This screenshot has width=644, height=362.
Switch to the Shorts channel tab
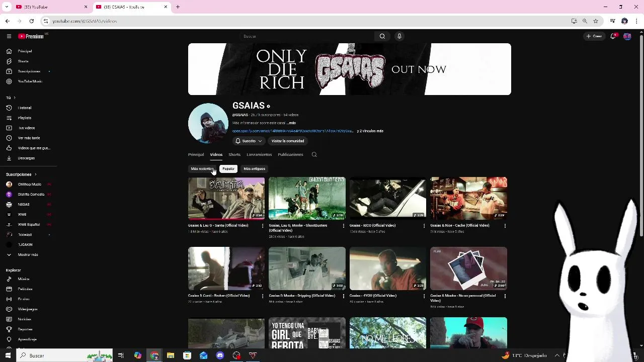coord(234,155)
